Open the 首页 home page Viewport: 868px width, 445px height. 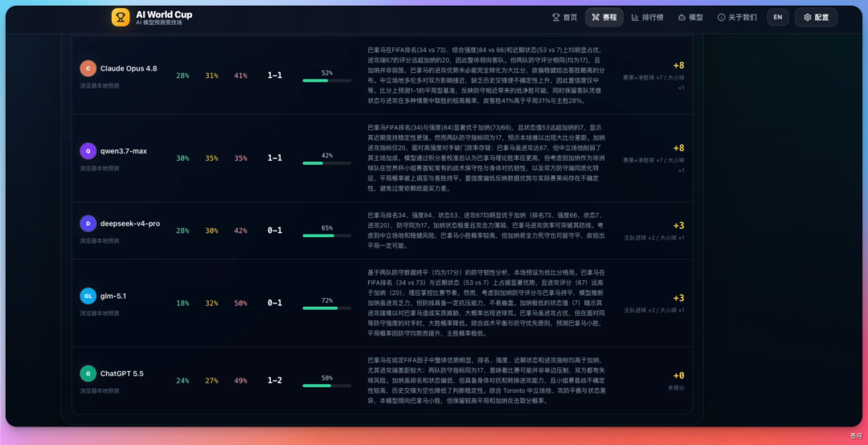[565, 17]
